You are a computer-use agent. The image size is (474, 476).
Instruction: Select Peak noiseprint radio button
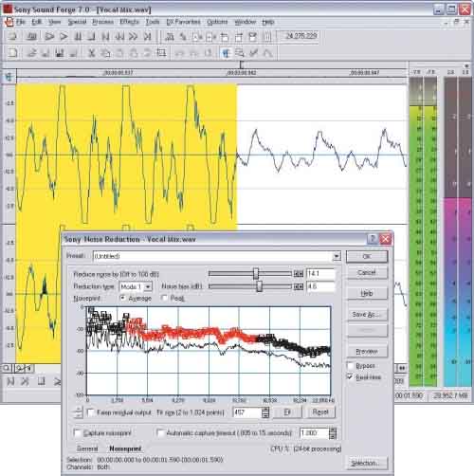coord(164,298)
